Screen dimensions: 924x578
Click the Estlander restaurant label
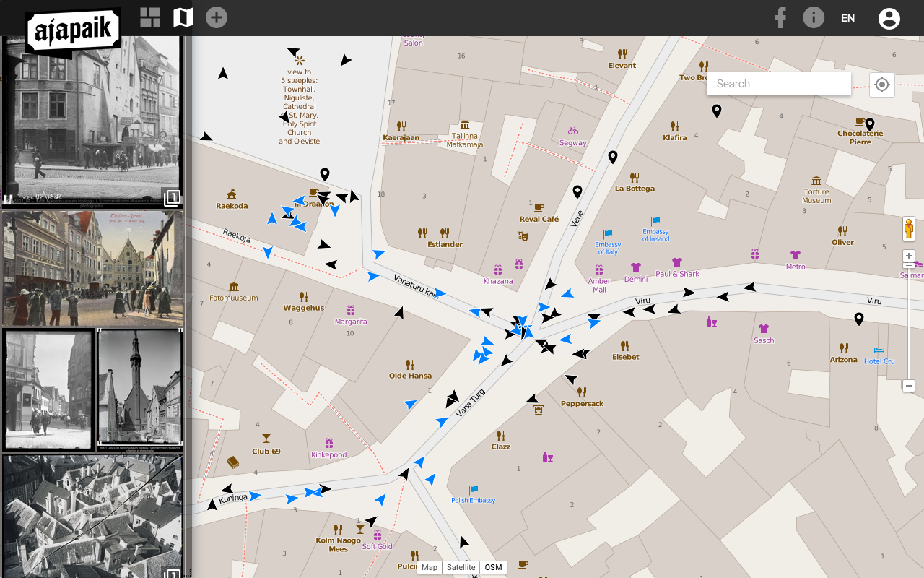pos(445,244)
